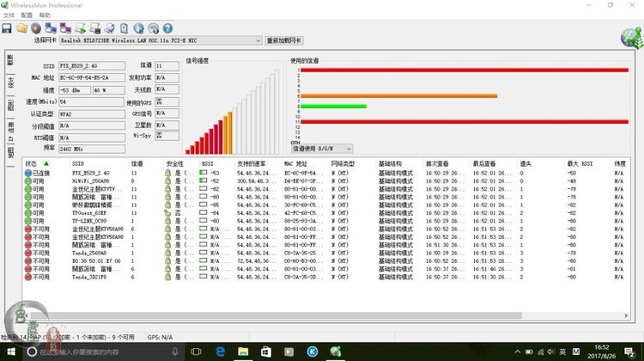Viewport: 644px width, 361px height.
Task: Click the open lock icon in TPGuest_63EF row
Action: pos(167,213)
